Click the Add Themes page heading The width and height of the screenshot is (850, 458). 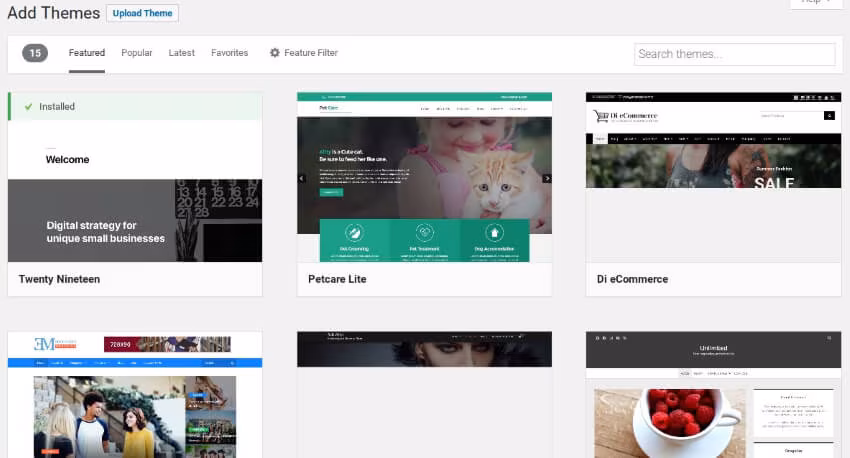[54, 13]
